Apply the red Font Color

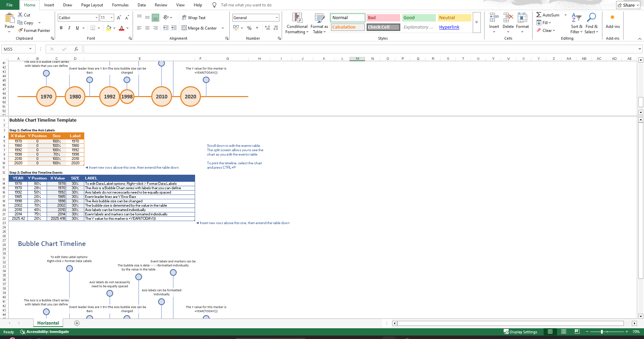coord(122,28)
